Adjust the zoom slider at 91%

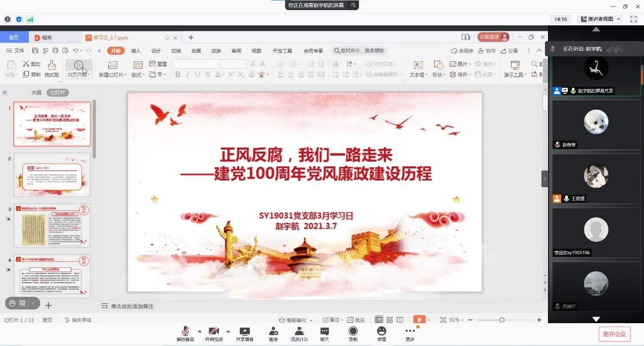pyautogui.click(x=502, y=320)
